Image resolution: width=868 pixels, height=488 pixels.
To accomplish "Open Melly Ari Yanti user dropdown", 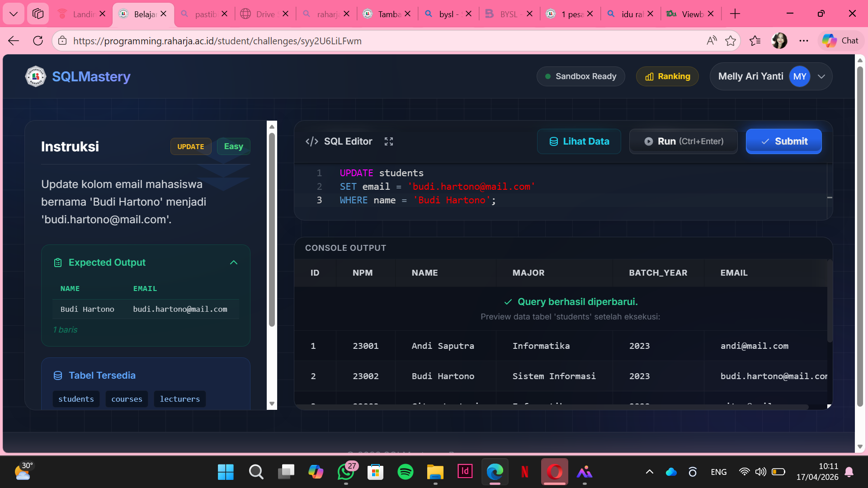I will point(821,76).
